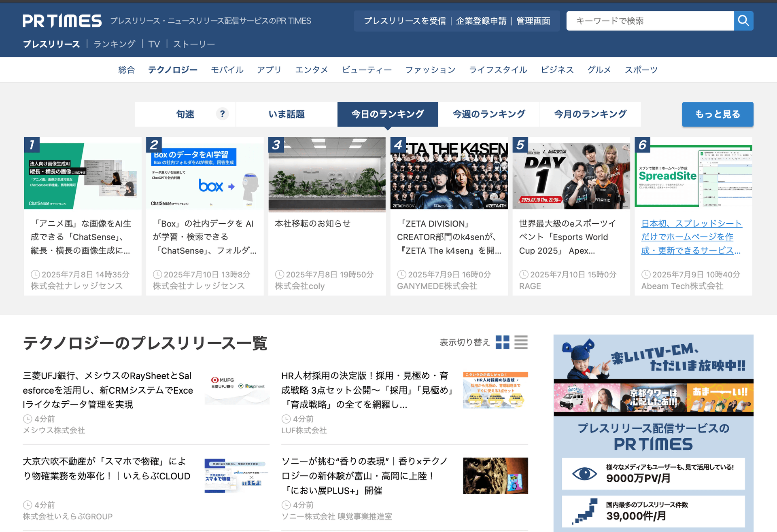The width and height of the screenshot is (777, 532).
Task: Click the PR TIMES logo
Action: [62, 21]
